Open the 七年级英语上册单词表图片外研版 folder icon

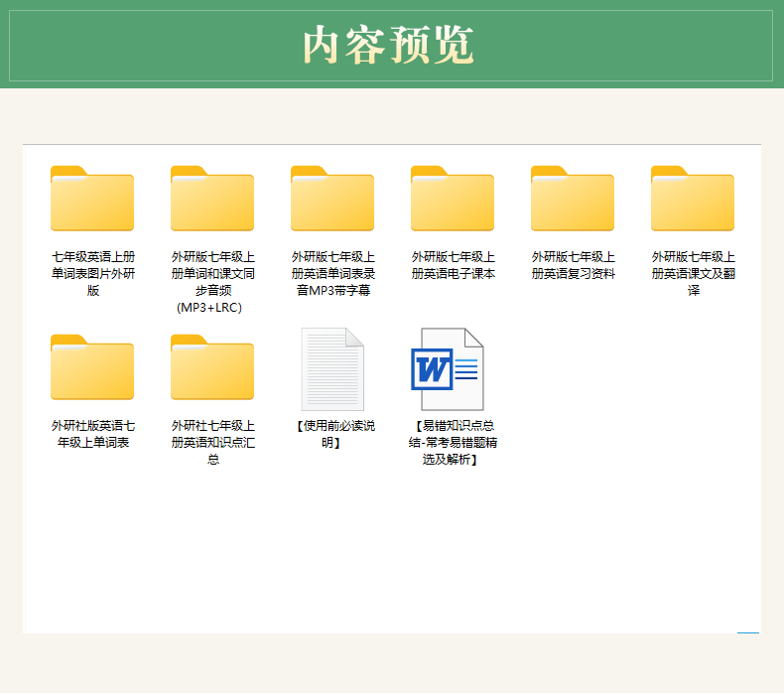click(x=92, y=199)
